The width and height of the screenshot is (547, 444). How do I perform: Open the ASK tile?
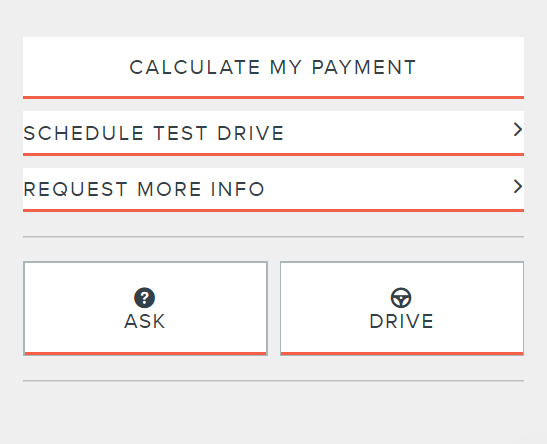pos(145,308)
